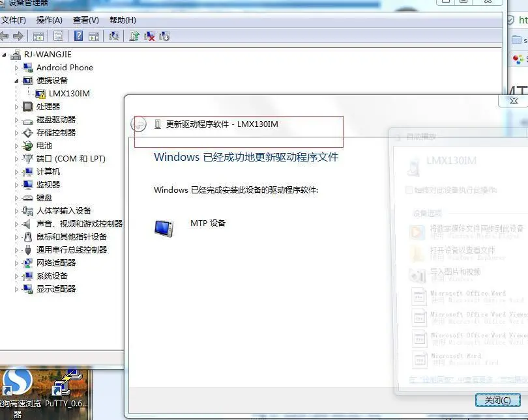Click the MTP 设备 device icon
This screenshot has width=528, height=420.
(x=164, y=229)
